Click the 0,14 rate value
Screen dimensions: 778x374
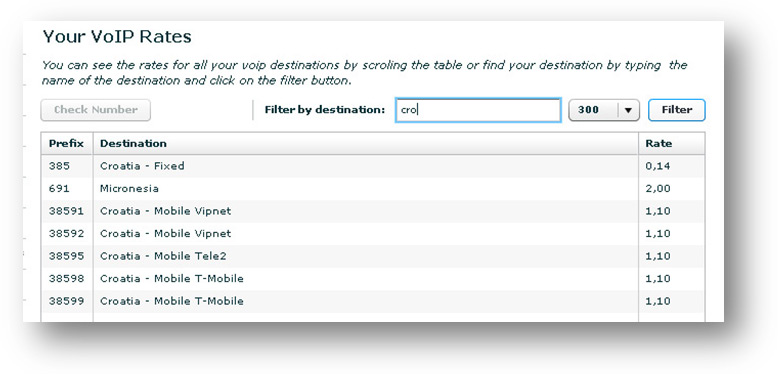click(658, 166)
